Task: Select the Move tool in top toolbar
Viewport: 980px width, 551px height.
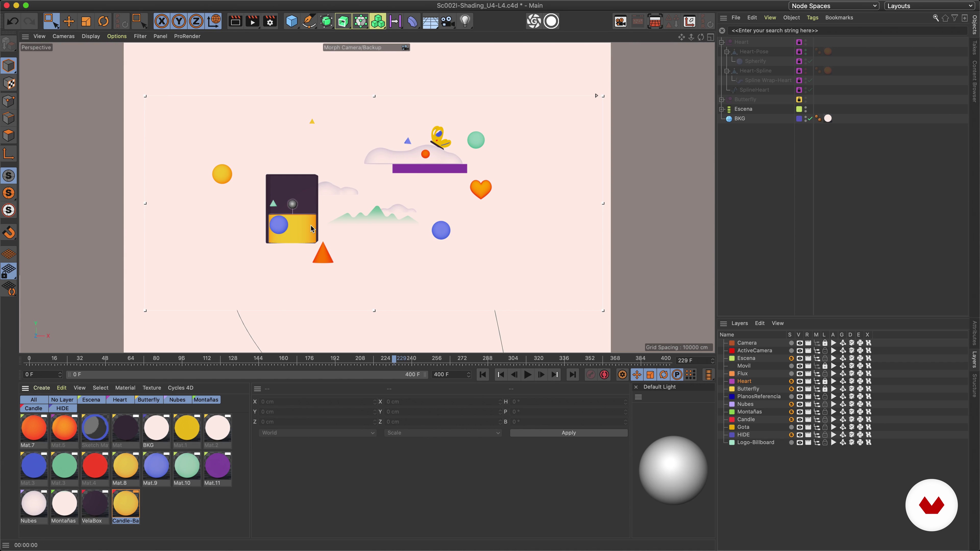Action: tap(69, 21)
